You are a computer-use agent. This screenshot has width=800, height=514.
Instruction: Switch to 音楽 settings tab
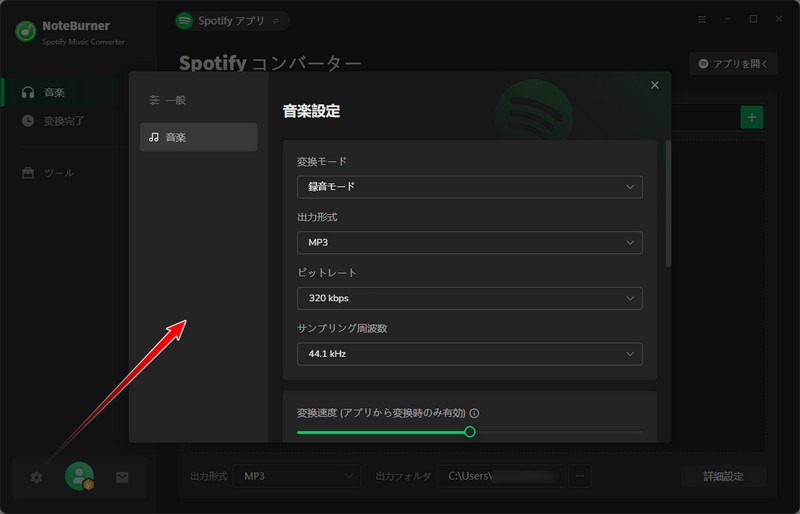(x=198, y=137)
